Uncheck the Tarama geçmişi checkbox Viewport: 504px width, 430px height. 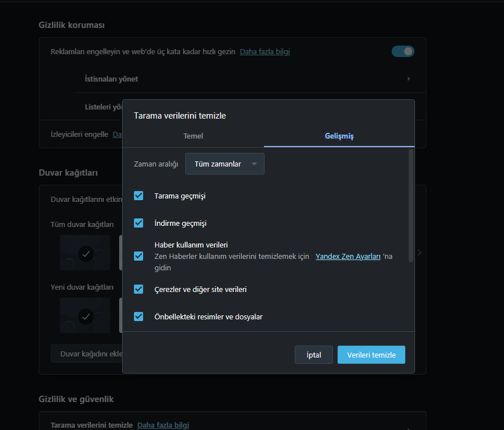pyautogui.click(x=139, y=196)
